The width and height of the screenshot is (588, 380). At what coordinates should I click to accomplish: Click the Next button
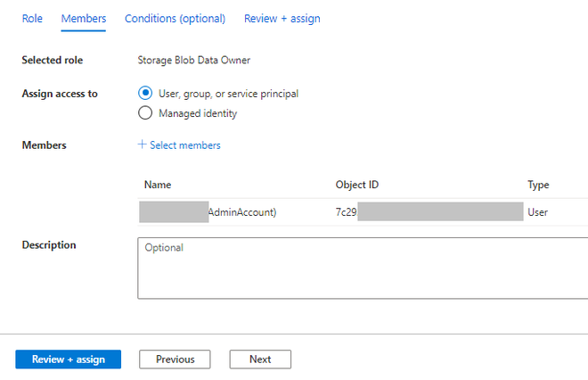pos(260,359)
